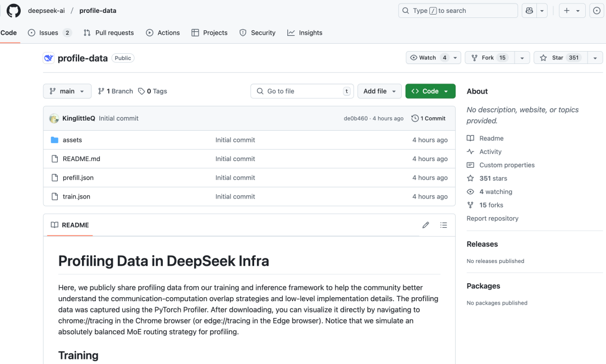Click the '4 hours ago' text in assets row
Viewport: 606px width, 364px height.
coord(430,140)
